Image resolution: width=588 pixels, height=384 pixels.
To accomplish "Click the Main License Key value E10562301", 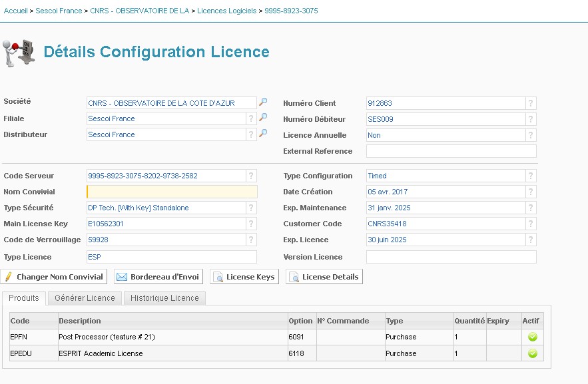I will (106, 224).
